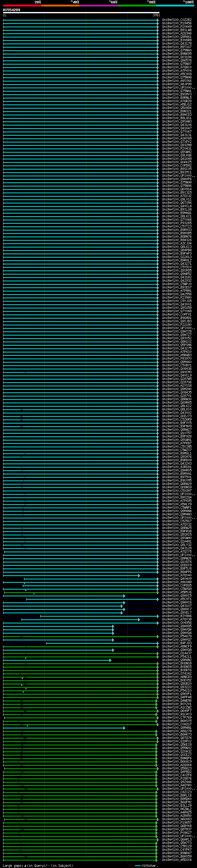Select the UniRef100_O74242 label
This screenshot has width=197, height=868.
pos(177,673)
